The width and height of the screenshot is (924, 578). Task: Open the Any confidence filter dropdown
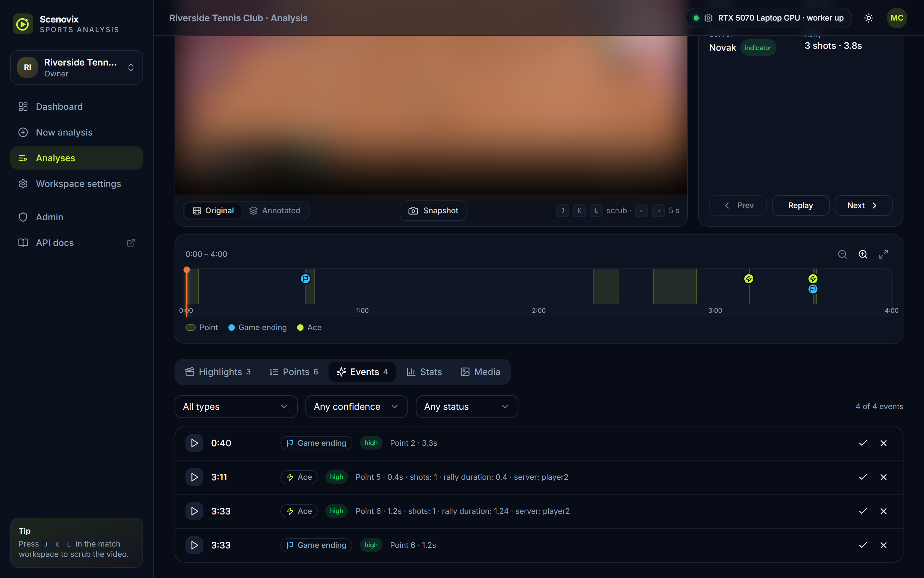click(357, 406)
